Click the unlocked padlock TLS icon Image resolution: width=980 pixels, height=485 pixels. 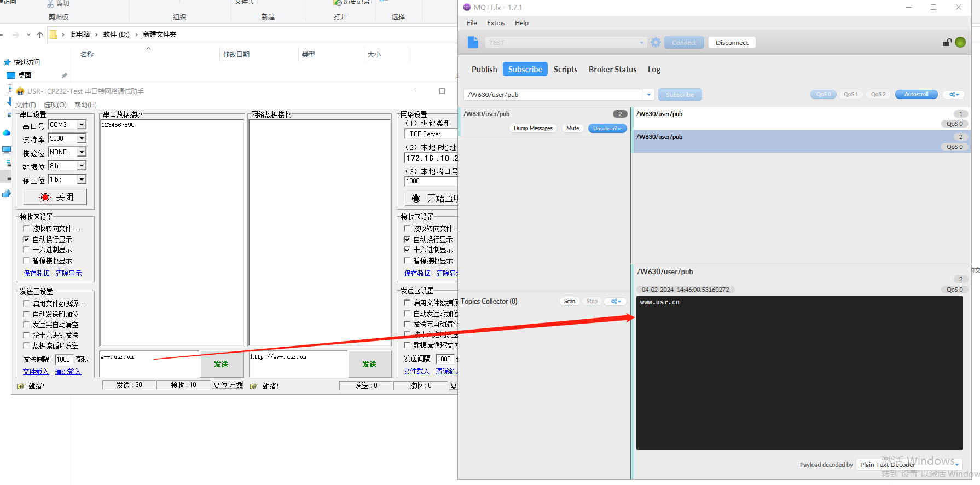[x=947, y=42]
